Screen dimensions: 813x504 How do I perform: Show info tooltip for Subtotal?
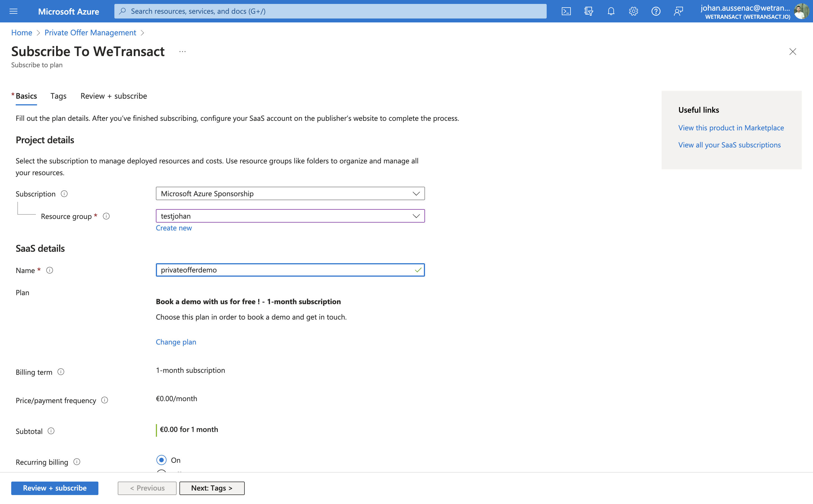tap(51, 431)
